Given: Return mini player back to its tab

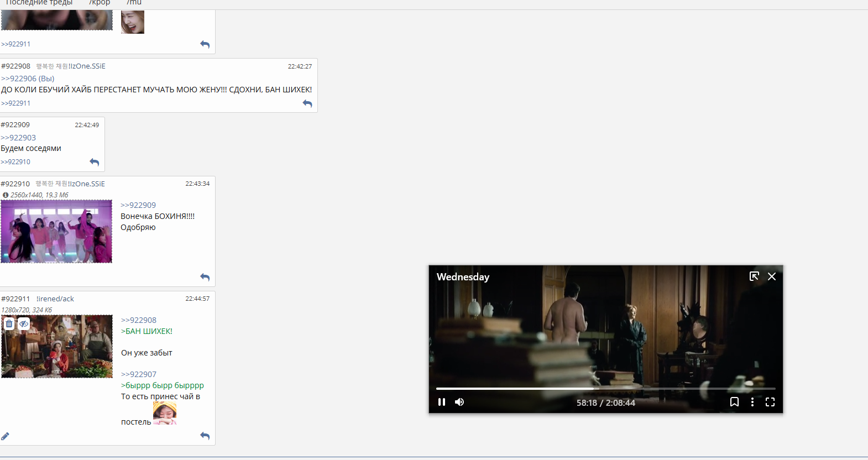Looking at the screenshot, I should pos(754,276).
